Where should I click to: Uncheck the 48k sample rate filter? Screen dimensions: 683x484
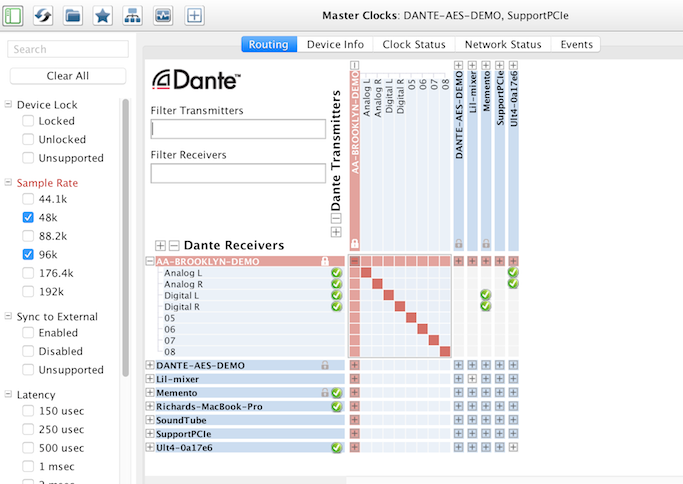(x=28, y=217)
